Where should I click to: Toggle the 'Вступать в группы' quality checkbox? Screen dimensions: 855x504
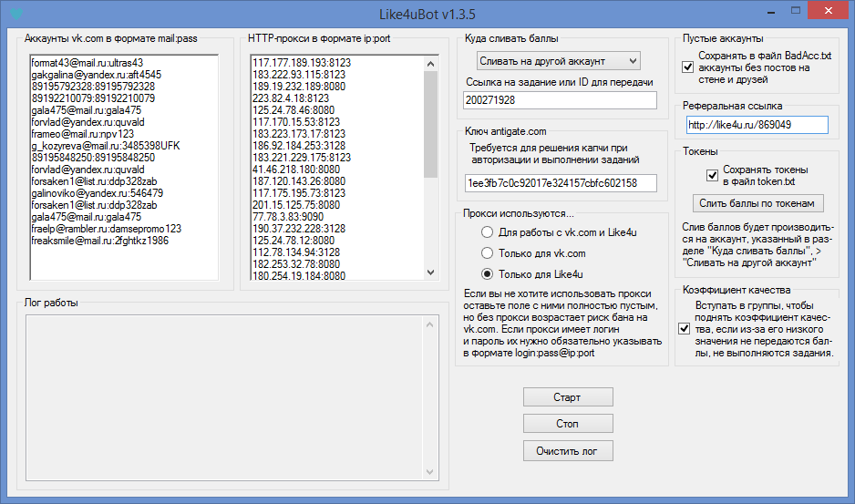click(x=684, y=329)
